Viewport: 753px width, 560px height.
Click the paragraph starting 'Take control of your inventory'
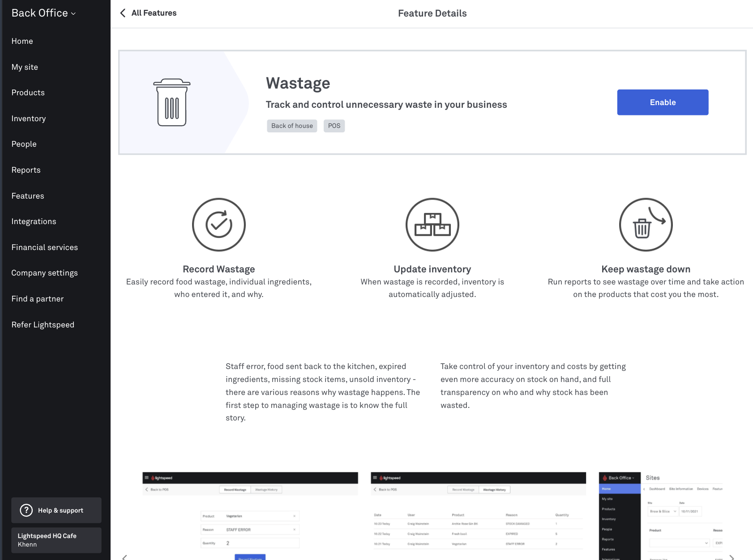coord(533,386)
